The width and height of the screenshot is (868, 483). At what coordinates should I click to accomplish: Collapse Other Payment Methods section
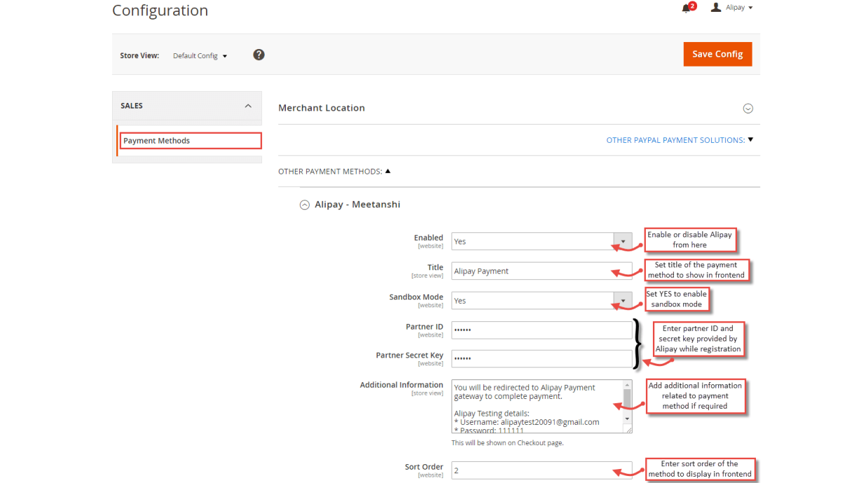pyautogui.click(x=334, y=171)
